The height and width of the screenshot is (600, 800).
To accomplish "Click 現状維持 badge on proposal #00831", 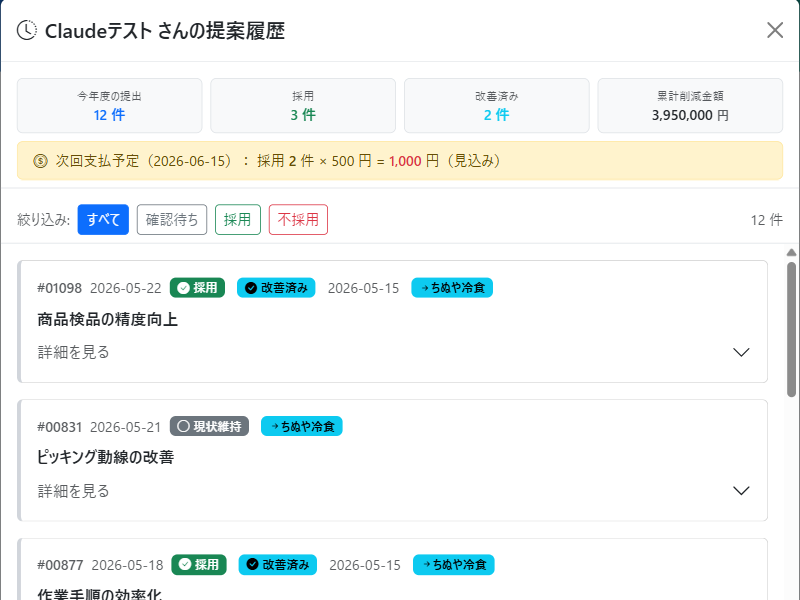I will [x=209, y=426].
